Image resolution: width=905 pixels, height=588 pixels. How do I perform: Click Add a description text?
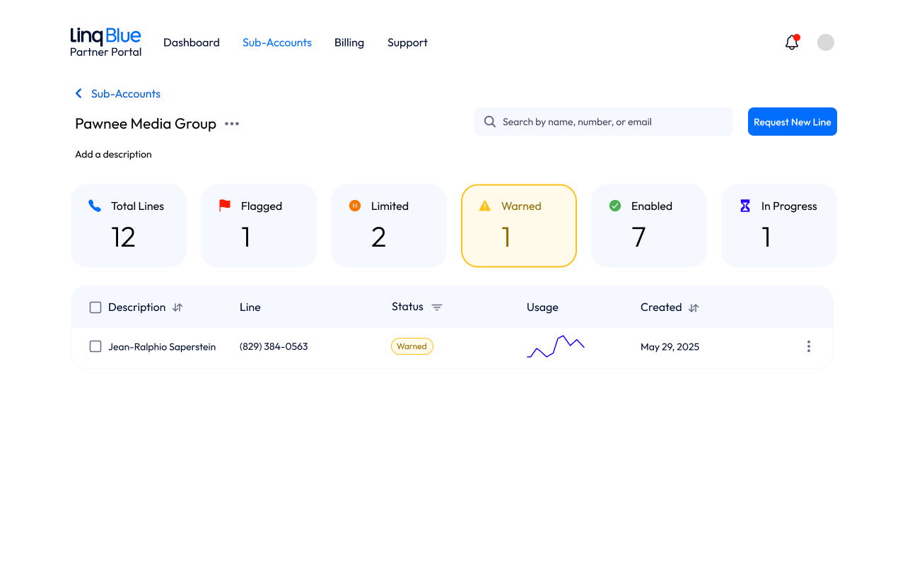coord(113,154)
